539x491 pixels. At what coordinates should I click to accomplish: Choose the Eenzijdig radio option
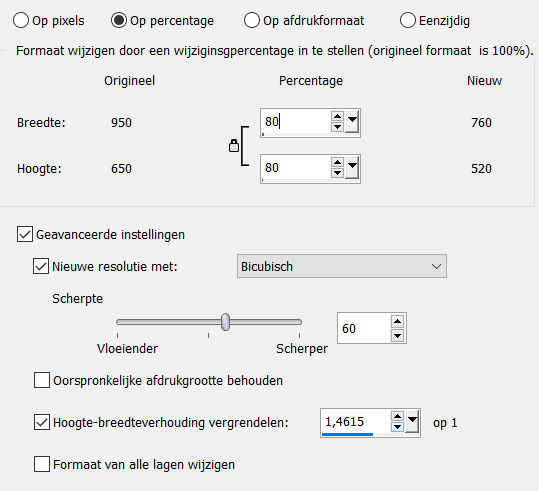click(x=408, y=20)
